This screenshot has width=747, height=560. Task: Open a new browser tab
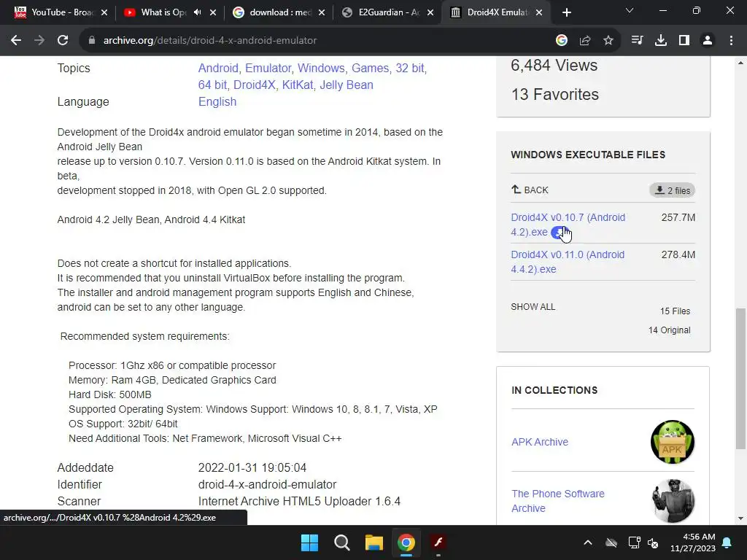(x=566, y=12)
